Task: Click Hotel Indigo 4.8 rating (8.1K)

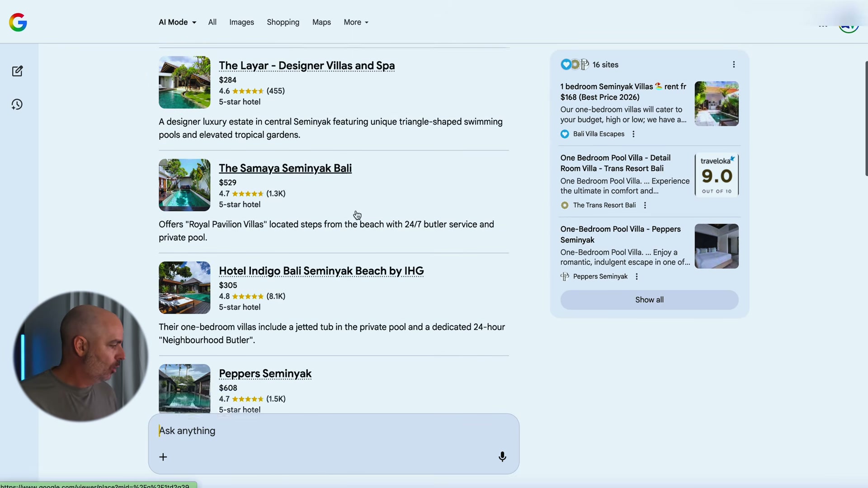Action: (252, 296)
